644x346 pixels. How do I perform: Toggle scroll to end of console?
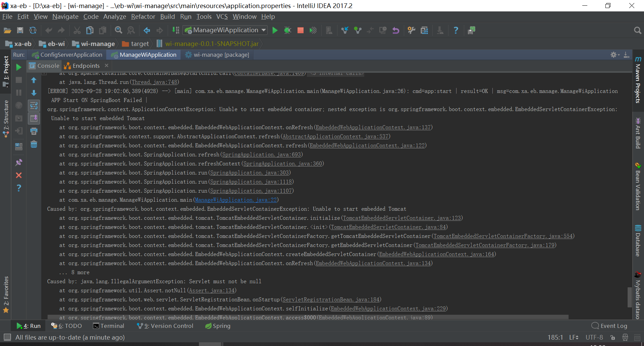tap(34, 118)
